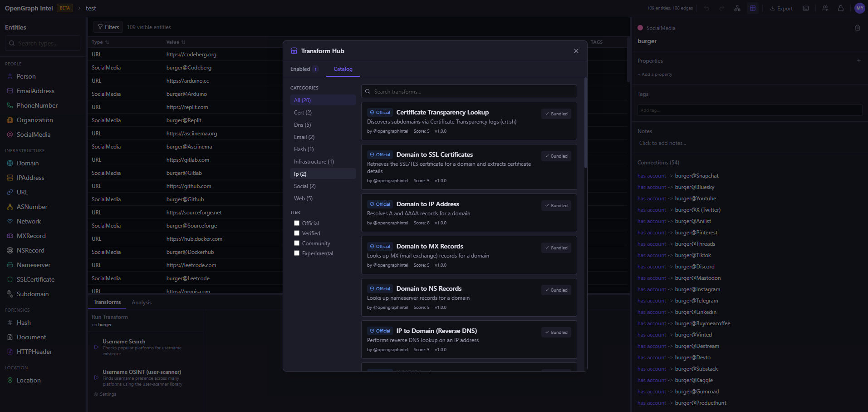Image resolution: width=868 pixels, height=412 pixels.
Task: Sort table by Value column header
Action: 175,42
